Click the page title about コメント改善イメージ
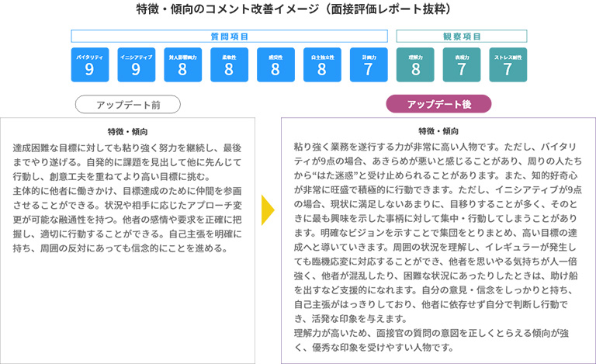Screen dimensions: 596x364 click(x=298, y=11)
